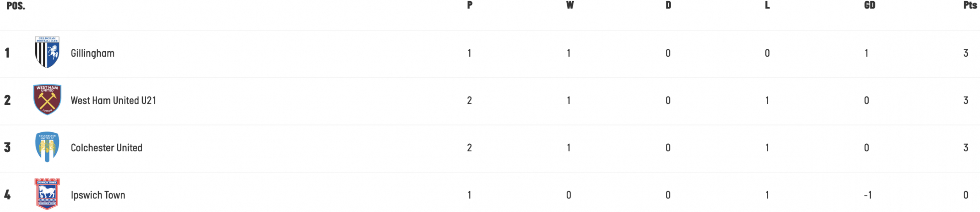
Task: Open the West Ham United U21 link
Action: tap(113, 100)
